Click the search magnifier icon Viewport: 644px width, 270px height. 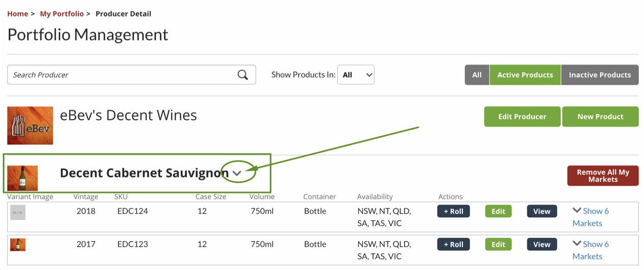point(243,75)
